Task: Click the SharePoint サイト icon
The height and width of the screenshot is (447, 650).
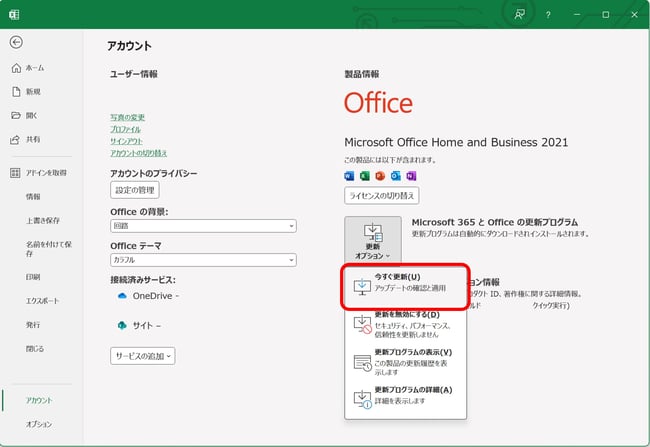Action: 122,326
